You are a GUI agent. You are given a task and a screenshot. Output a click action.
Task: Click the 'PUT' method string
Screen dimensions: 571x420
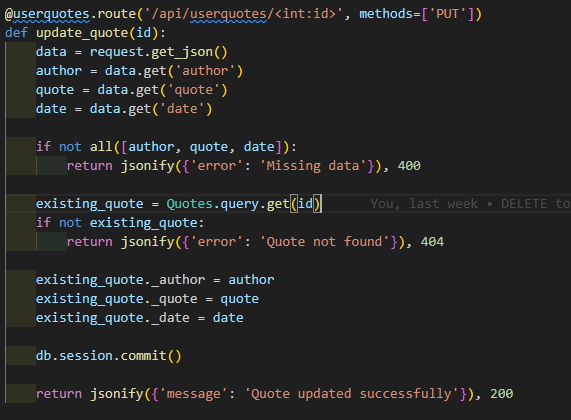tap(447, 14)
